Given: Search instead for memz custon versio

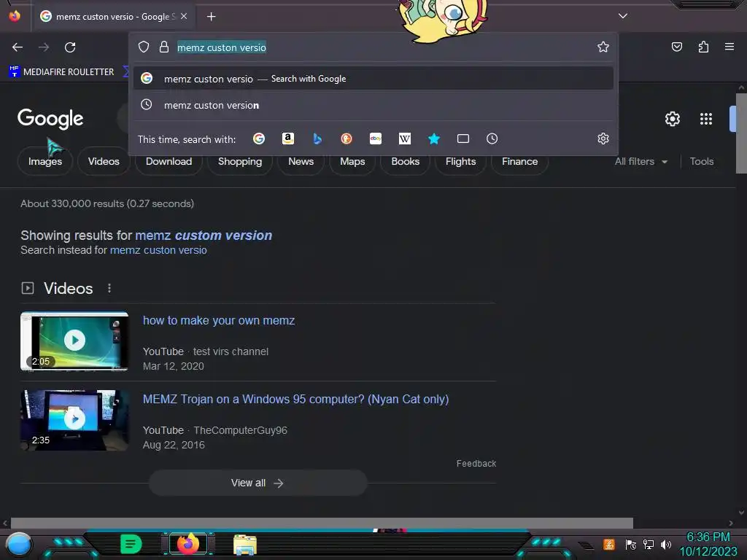Looking at the screenshot, I should click(x=158, y=250).
